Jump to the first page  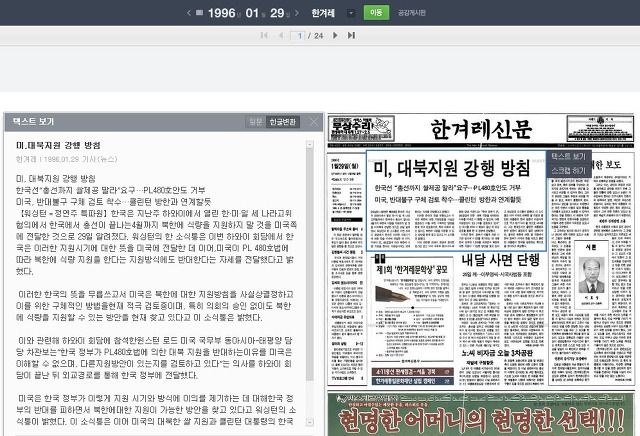(264, 36)
